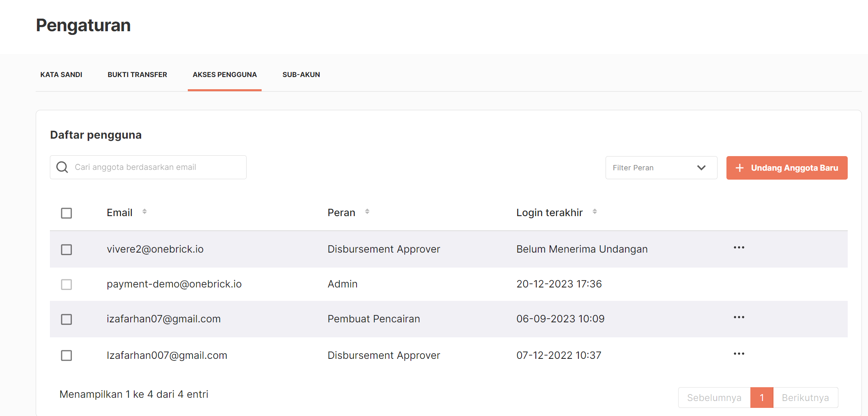Sort by Login terakhir column arrows
This screenshot has width=868, height=416.
595,212
